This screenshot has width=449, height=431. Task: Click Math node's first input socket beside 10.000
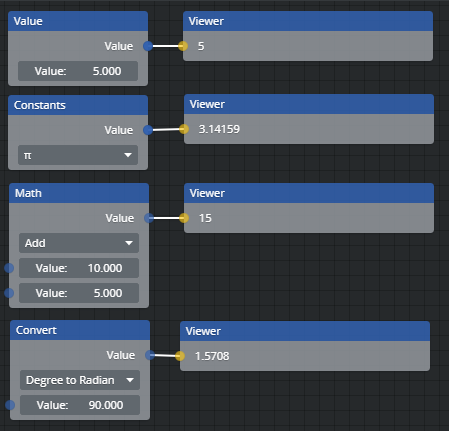click(9, 268)
